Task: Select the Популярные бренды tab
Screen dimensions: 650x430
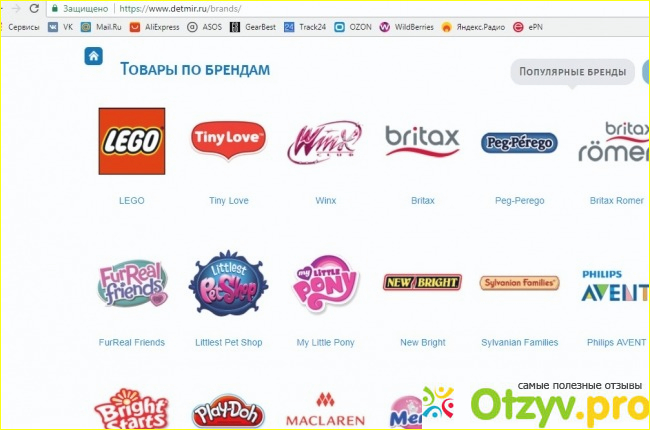Action: (572, 72)
